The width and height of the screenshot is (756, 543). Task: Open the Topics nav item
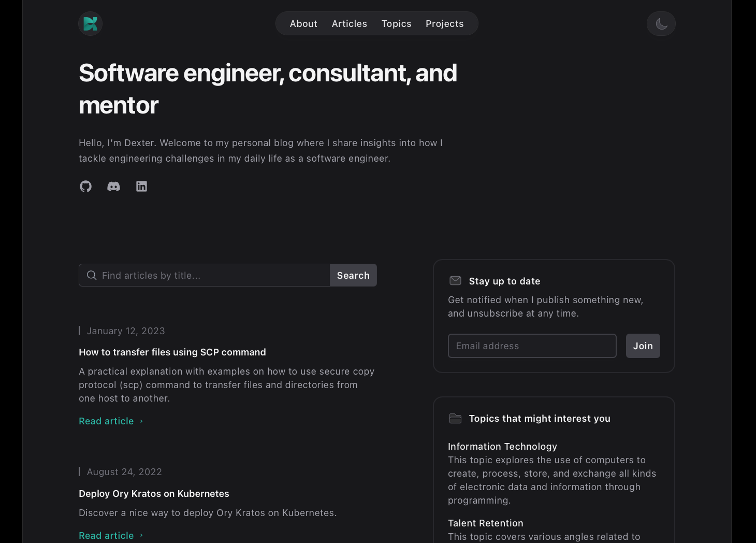point(396,24)
